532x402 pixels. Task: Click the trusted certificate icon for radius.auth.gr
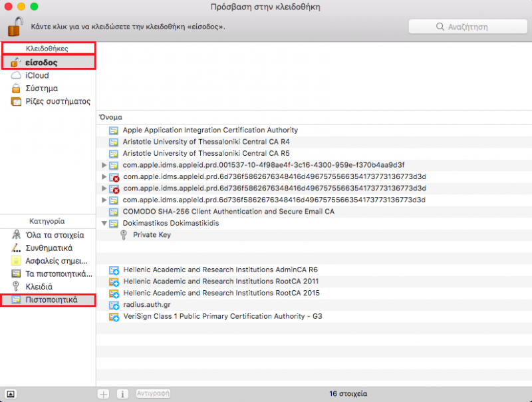point(114,305)
